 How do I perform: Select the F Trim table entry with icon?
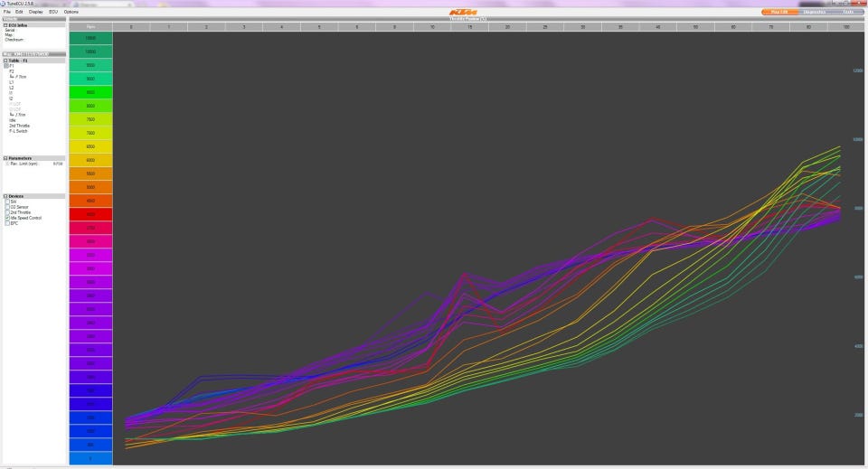18,77
